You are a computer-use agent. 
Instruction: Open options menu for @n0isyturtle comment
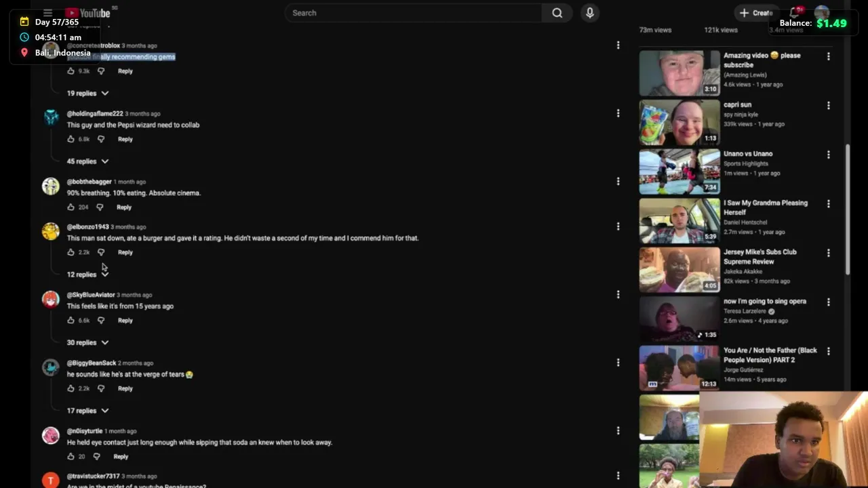click(x=618, y=430)
